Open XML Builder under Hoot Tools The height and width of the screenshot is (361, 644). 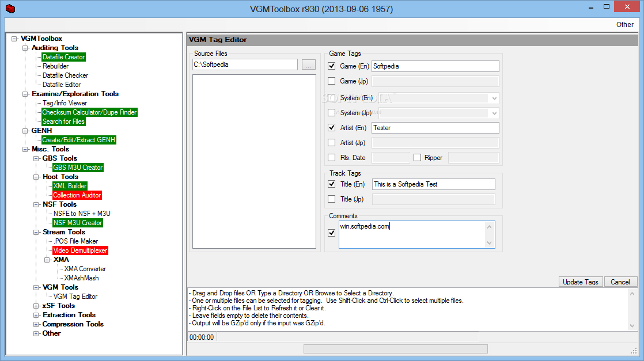tap(70, 186)
